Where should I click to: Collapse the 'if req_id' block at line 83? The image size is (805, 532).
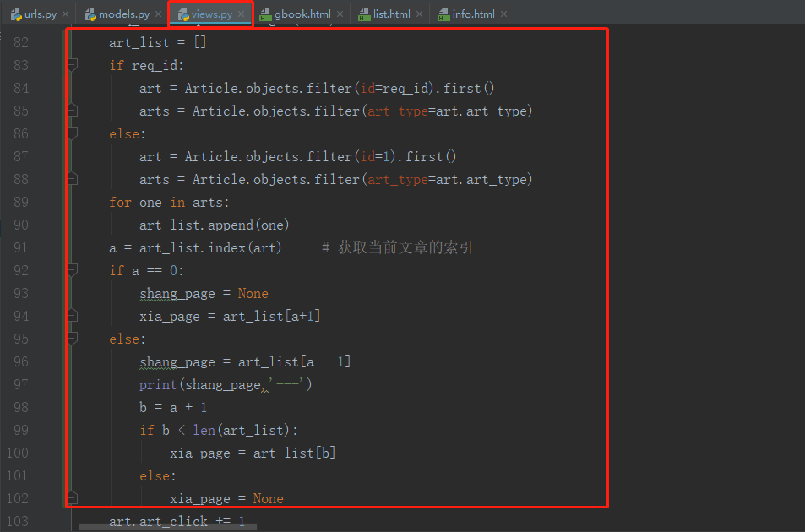[73, 65]
